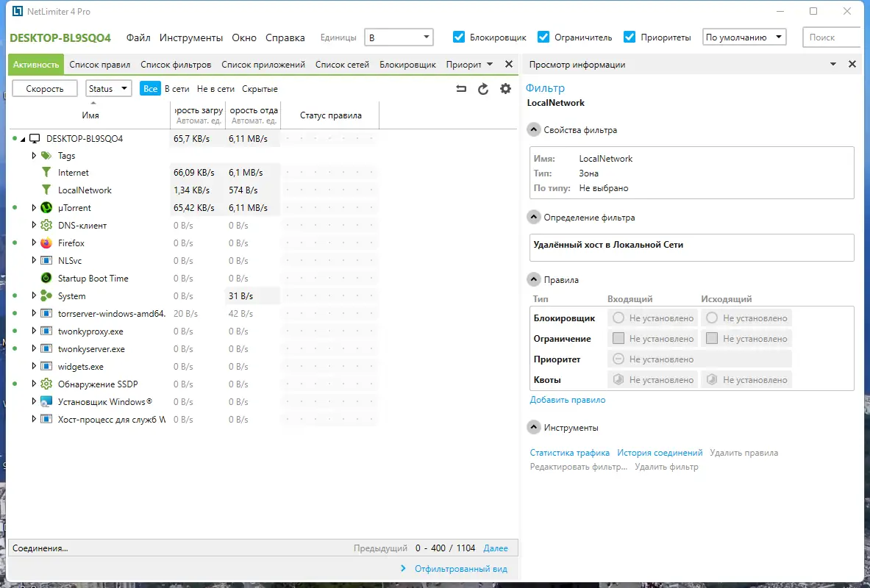Click the Статус правила column header

[331, 115]
